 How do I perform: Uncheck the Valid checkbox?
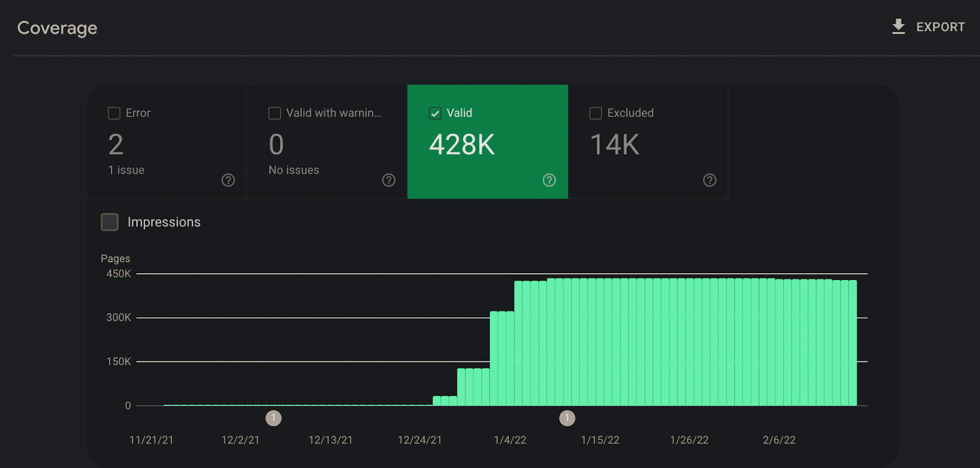[435, 113]
